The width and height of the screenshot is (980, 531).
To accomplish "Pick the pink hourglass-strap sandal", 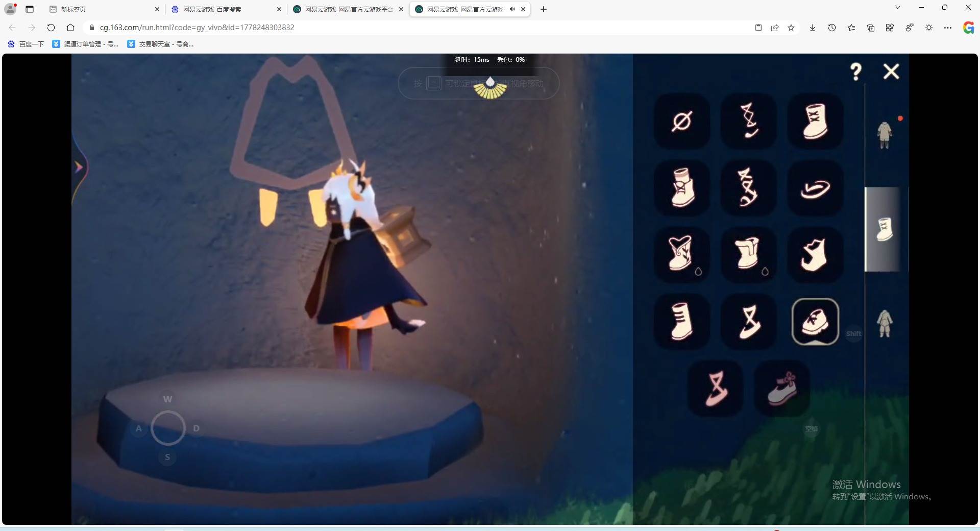I will coord(716,388).
